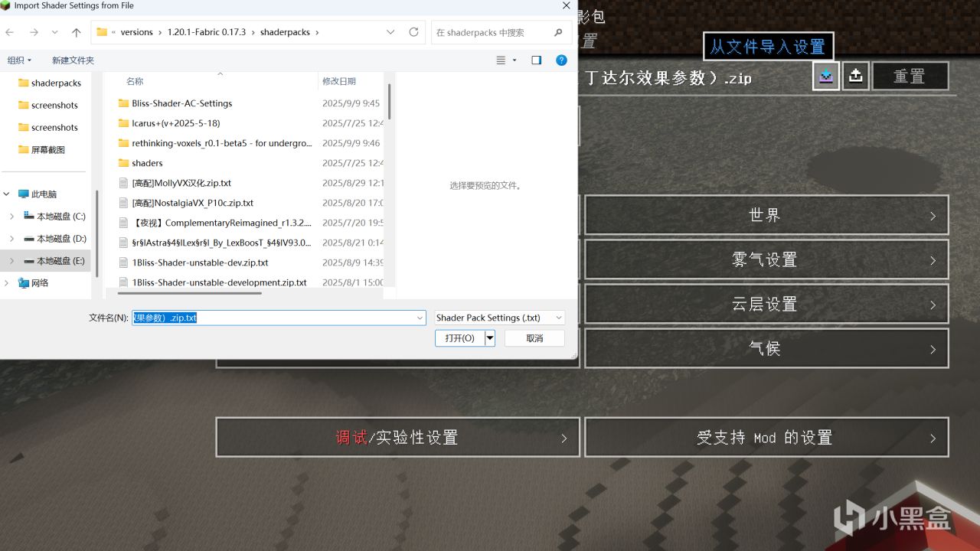Click the 本地磁盘 (C:) drive icon

pos(29,217)
